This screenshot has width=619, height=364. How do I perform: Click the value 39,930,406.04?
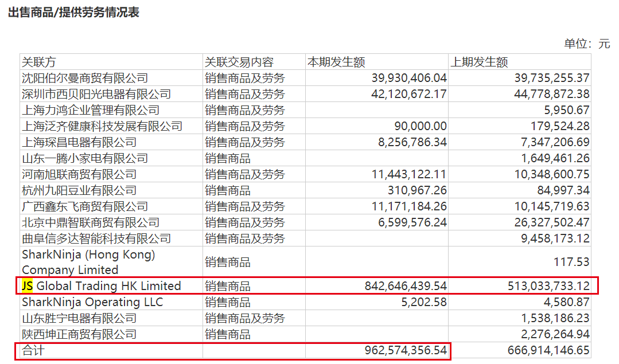(409, 78)
